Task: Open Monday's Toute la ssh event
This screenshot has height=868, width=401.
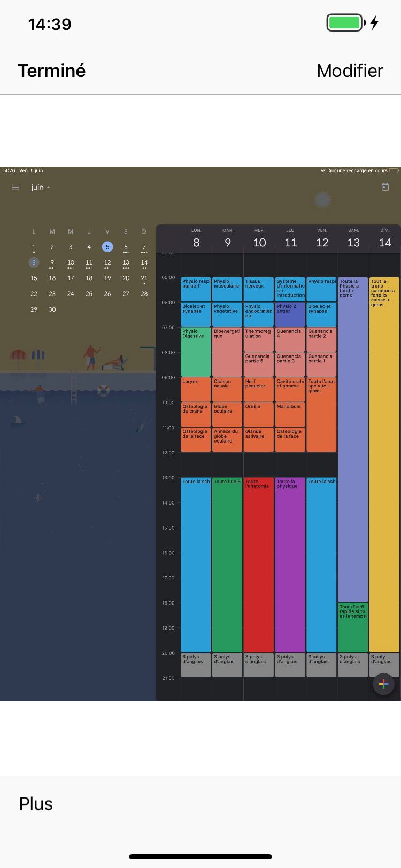Action: (196, 565)
